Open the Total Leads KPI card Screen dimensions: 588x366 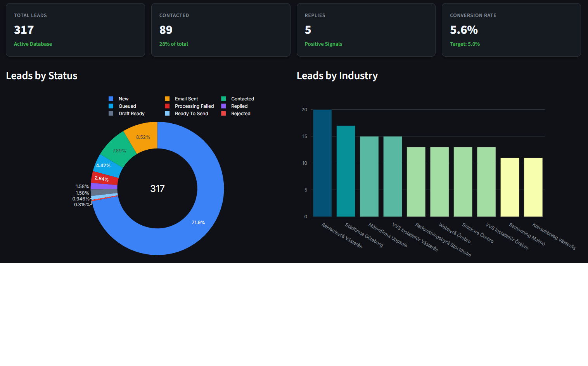(75, 30)
